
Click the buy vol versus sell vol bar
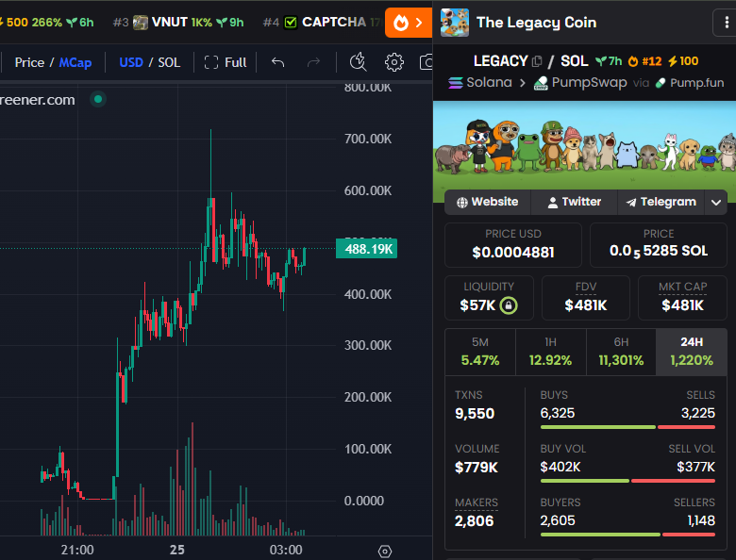[x=627, y=481]
